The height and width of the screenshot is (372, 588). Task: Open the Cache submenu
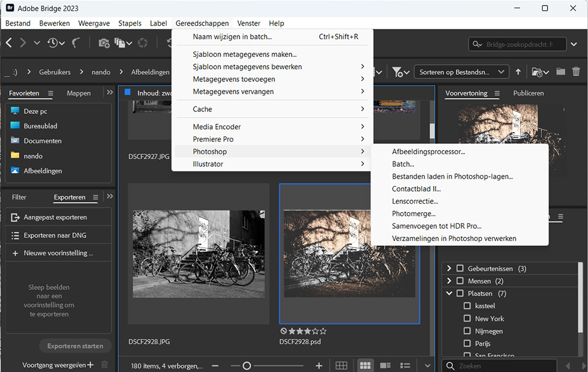point(272,109)
